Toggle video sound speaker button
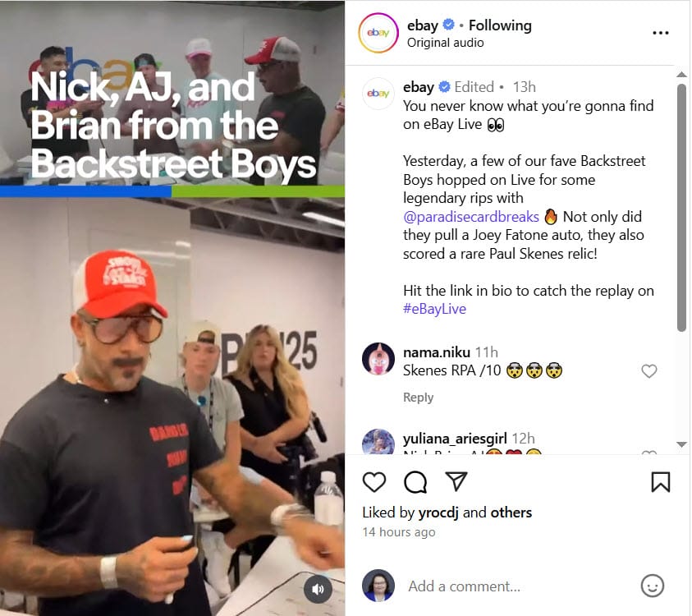The image size is (692, 616). tap(318, 589)
